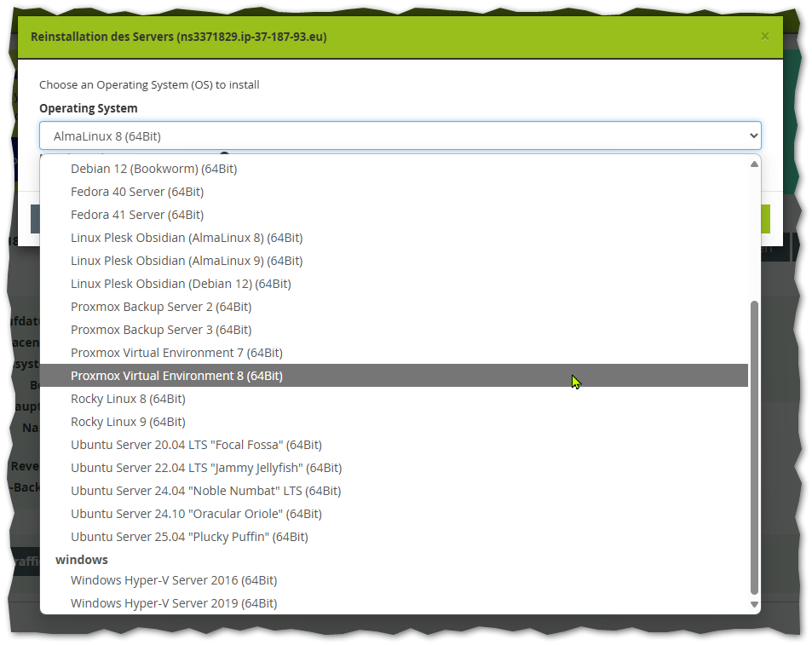Choose Fedora 40 Server from list
The width and height of the screenshot is (812, 645).
[137, 192]
